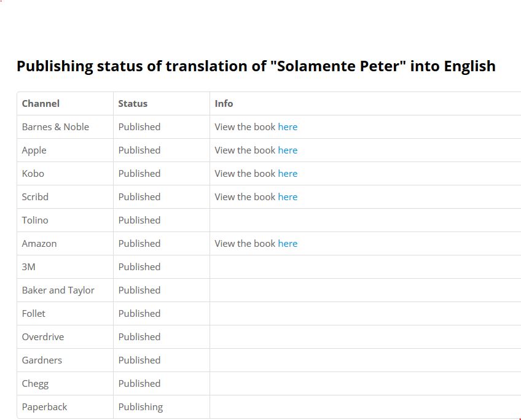Click the Status column header
Screen dimensions: 521x420
coord(133,104)
